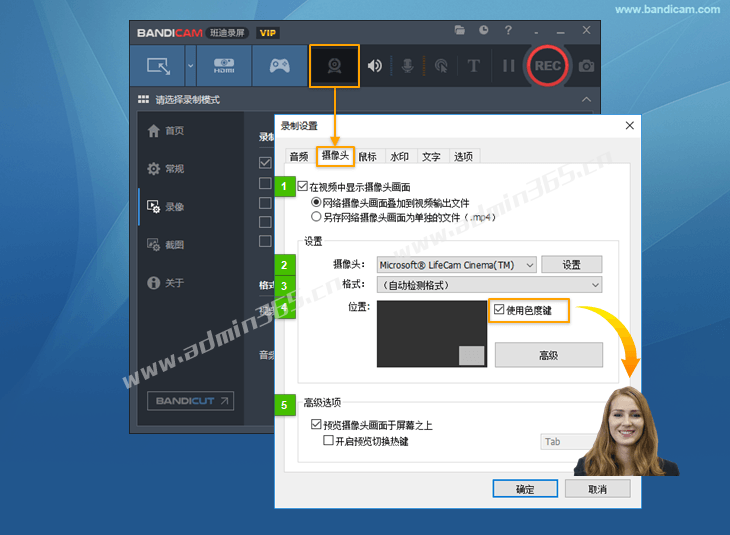
Task: Take a screenshot with camera icon
Action: coord(586,66)
